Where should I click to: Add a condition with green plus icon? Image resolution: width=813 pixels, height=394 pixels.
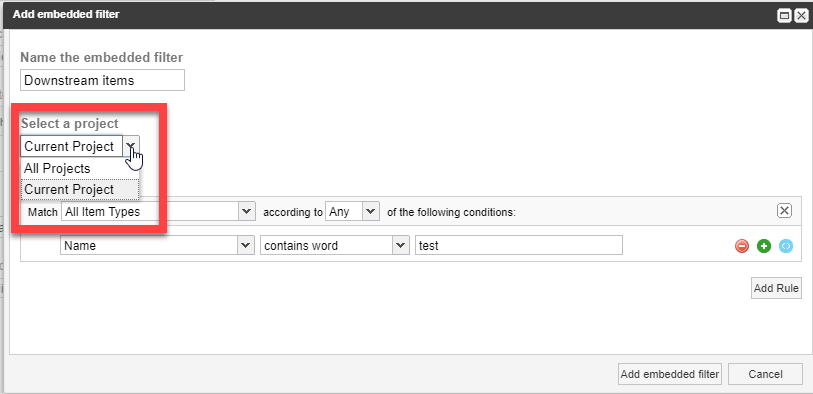click(x=764, y=246)
